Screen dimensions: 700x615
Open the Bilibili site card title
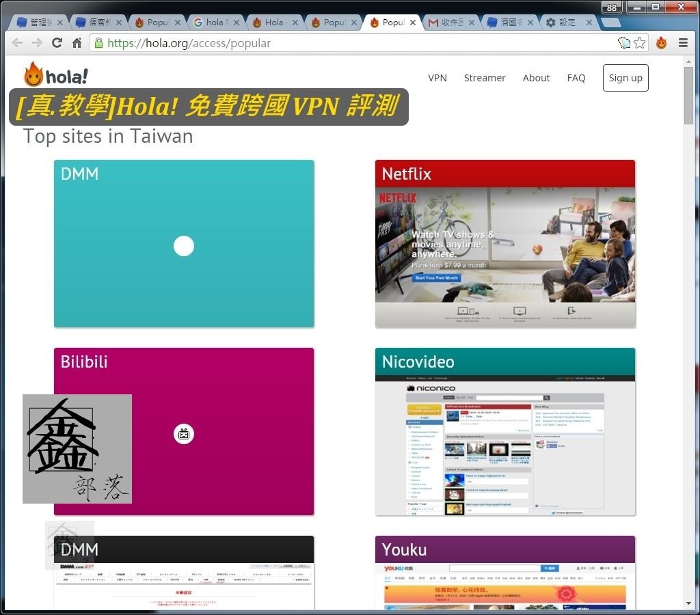pyautogui.click(x=84, y=361)
